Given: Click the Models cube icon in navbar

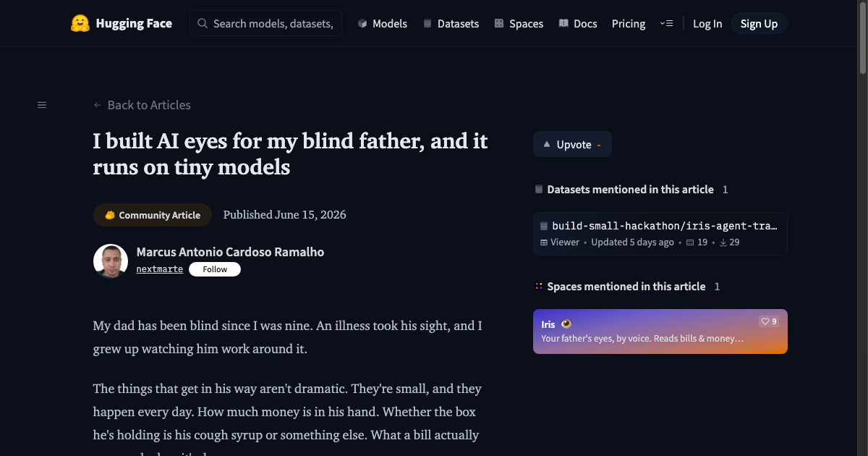Looking at the screenshot, I should pyautogui.click(x=362, y=23).
